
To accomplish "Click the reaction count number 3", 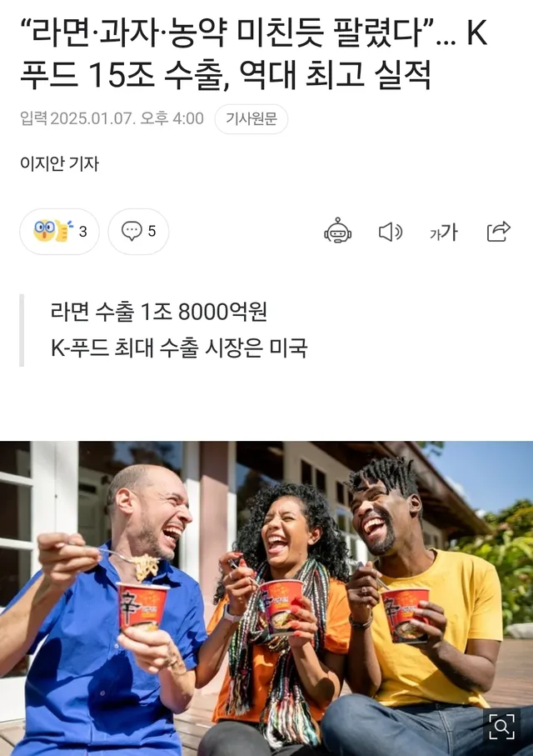I will (83, 232).
